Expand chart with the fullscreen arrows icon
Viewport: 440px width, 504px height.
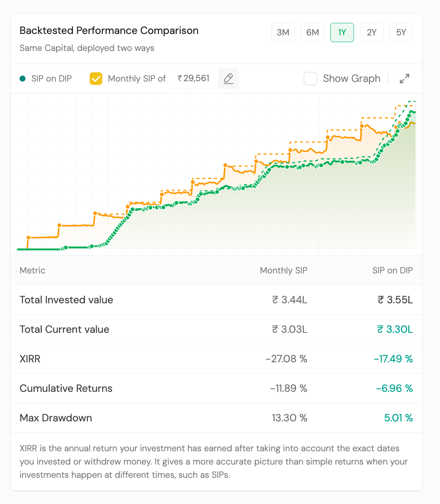(x=405, y=79)
